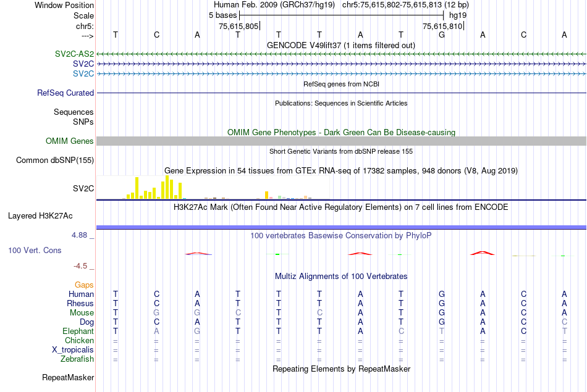Open the RefSeq Curated track label

point(65,93)
